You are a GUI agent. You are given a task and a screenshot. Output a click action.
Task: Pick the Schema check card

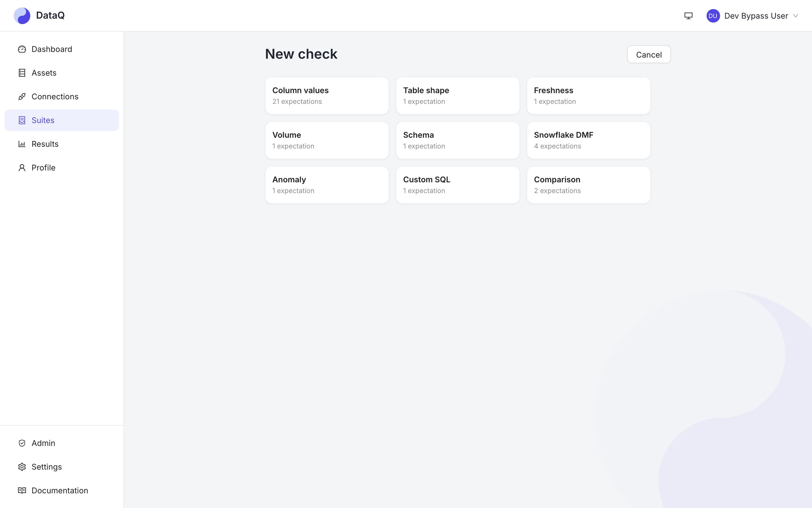458,141
